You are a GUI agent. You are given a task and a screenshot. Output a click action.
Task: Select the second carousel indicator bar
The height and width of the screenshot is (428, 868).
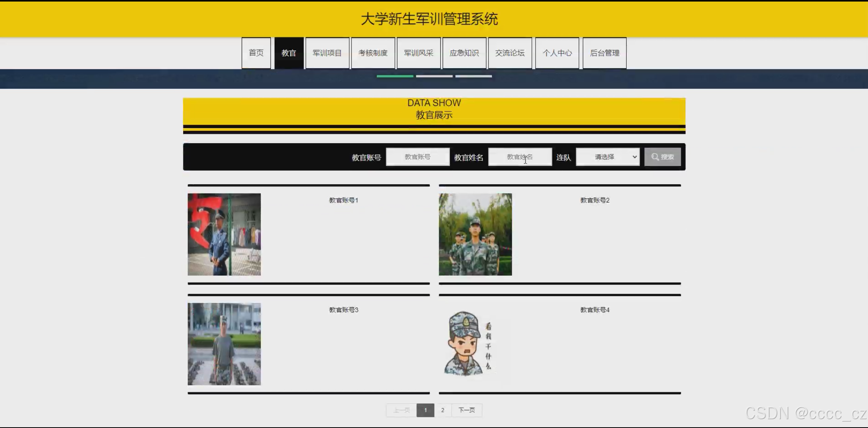click(434, 76)
